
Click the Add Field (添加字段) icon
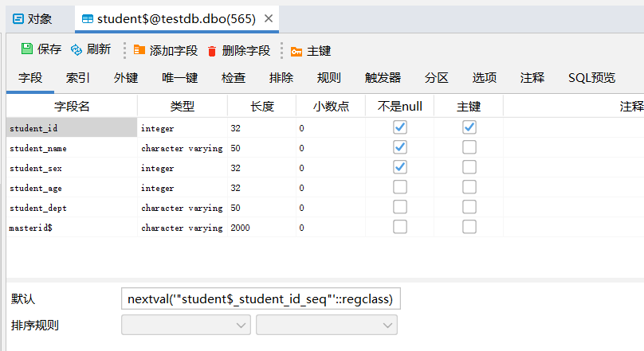[139, 50]
